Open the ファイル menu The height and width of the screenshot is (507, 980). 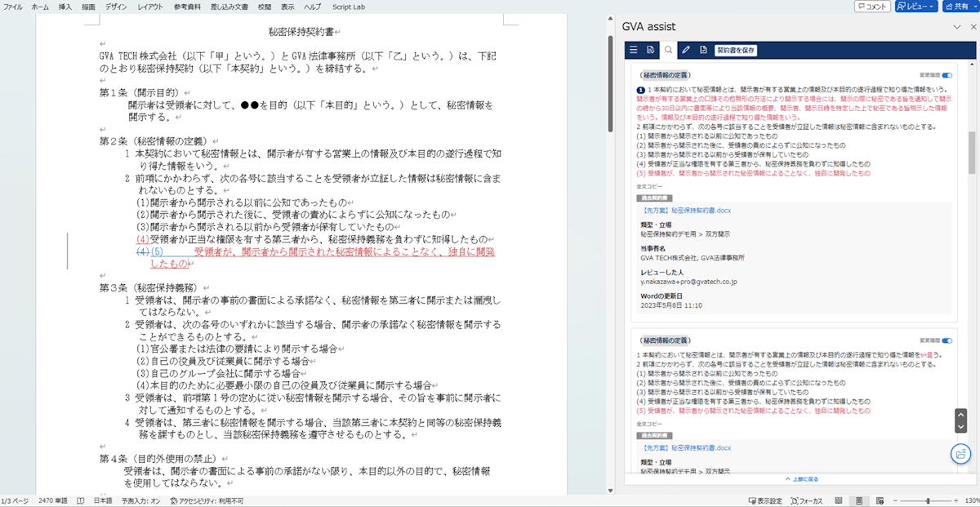tap(12, 7)
